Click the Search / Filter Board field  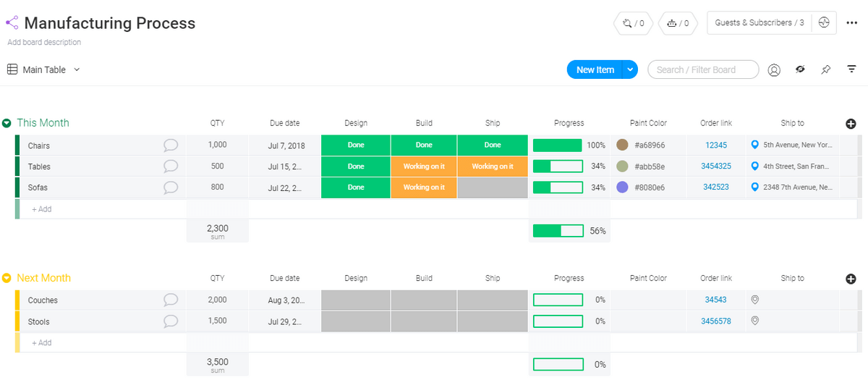702,70
